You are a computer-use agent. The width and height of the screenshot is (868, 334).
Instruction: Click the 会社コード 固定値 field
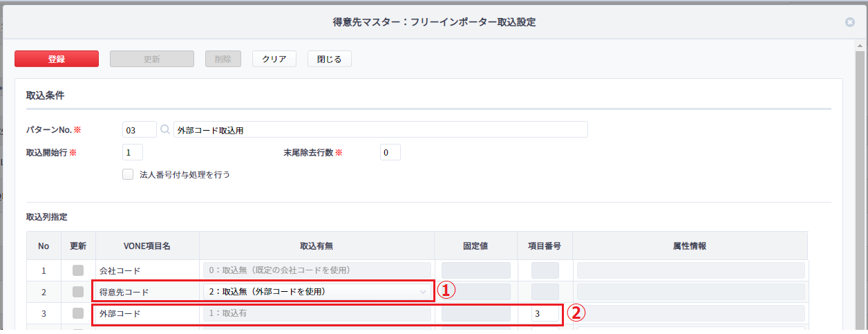[x=476, y=270]
